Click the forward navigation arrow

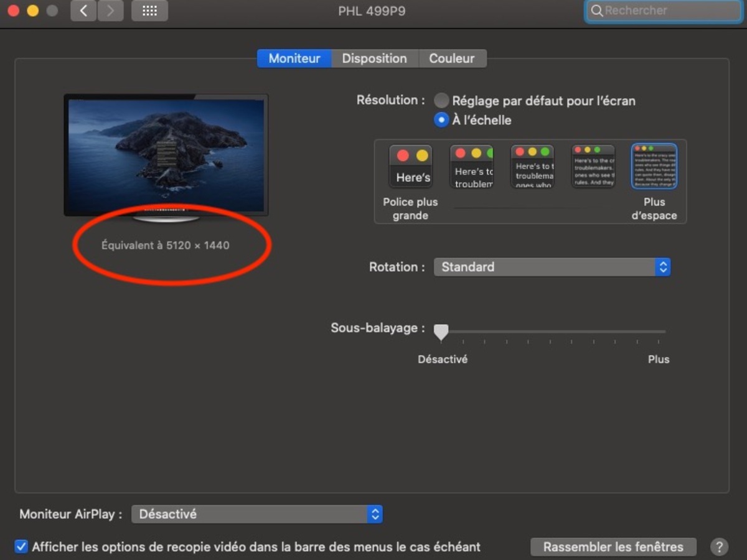point(110,11)
